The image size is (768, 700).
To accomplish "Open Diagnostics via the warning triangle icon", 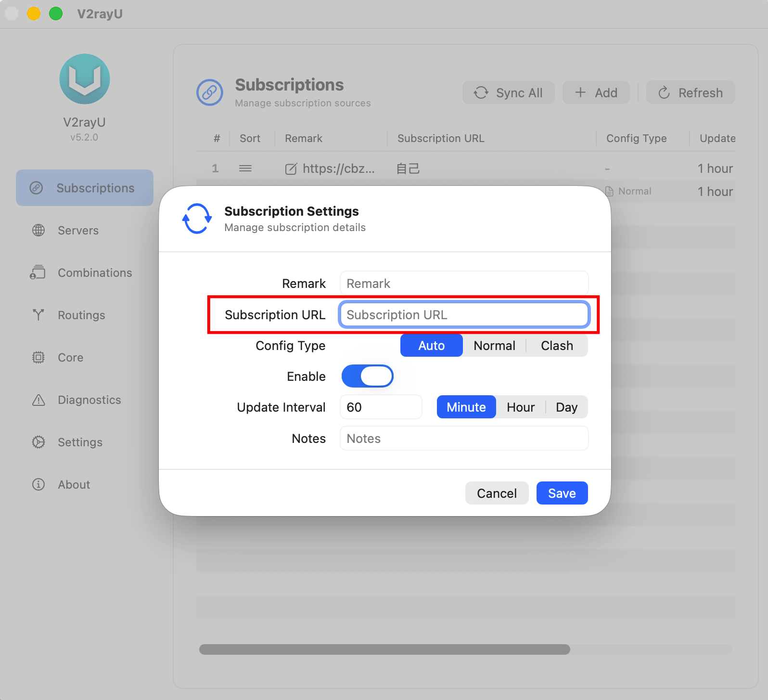I will click(x=38, y=400).
